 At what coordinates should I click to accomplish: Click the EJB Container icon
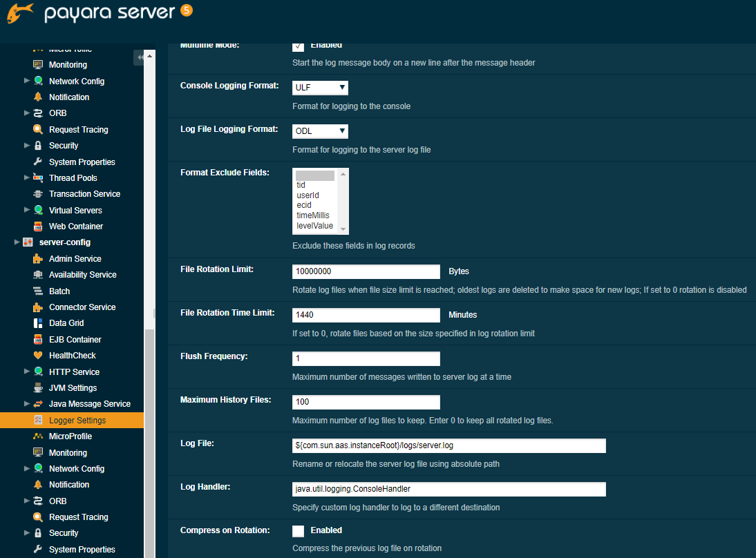[38, 340]
